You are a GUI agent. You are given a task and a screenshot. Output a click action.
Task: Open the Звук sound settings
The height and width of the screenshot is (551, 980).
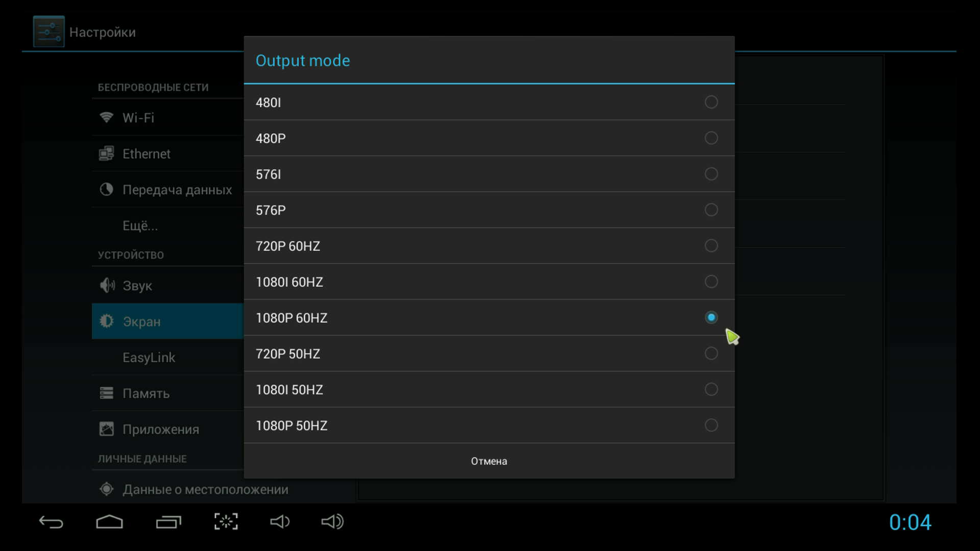pos(137,286)
